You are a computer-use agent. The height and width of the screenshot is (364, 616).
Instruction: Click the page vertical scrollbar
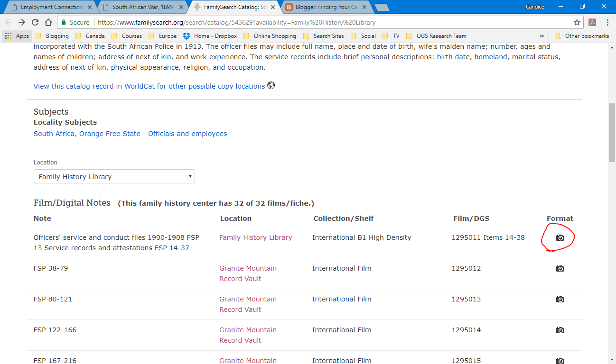(612, 133)
